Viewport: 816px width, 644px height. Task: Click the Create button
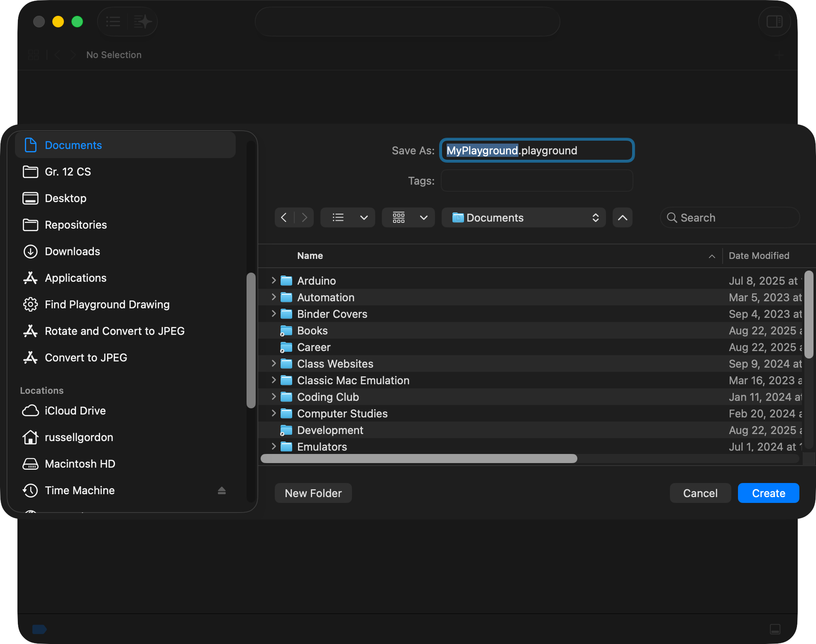768,493
